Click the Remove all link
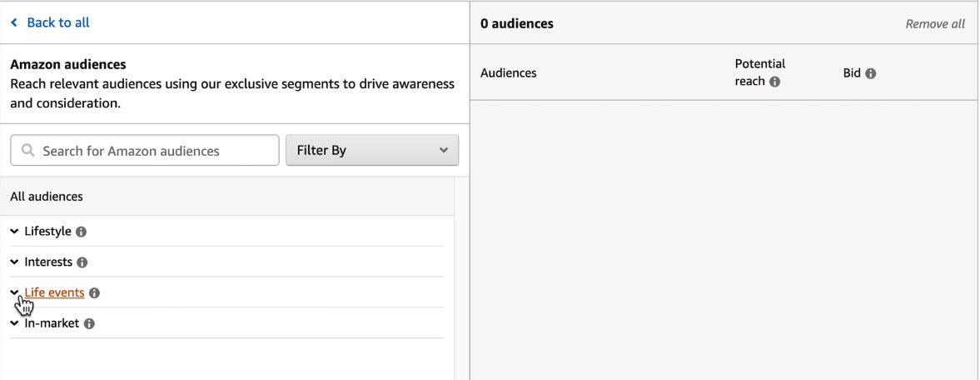Image resolution: width=980 pixels, height=380 pixels. pos(935,24)
